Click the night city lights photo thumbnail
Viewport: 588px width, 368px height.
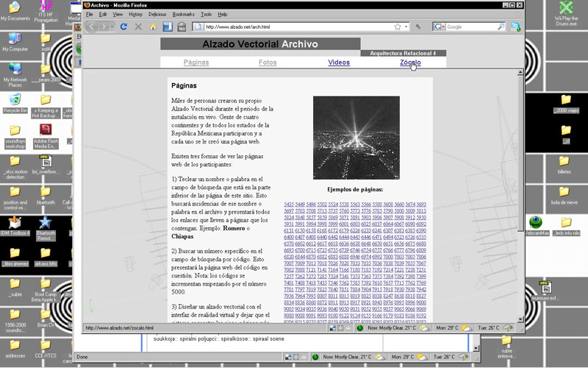(x=356, y=138)
